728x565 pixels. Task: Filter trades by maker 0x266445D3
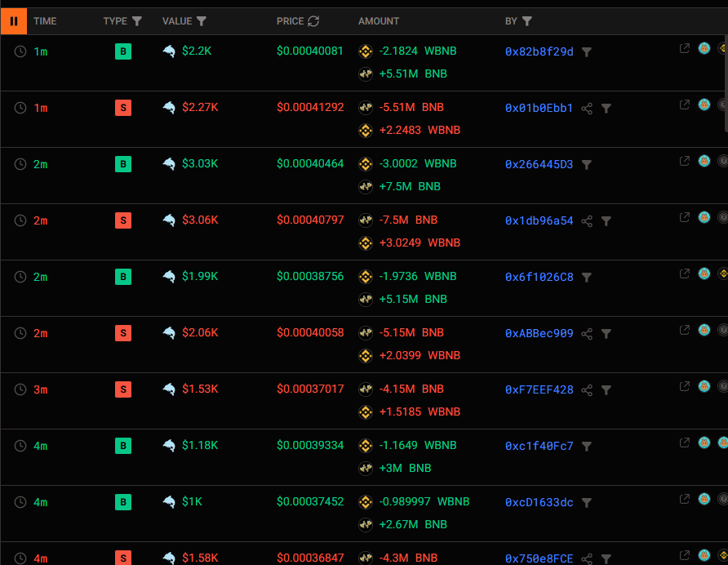(x=587, y=164)
